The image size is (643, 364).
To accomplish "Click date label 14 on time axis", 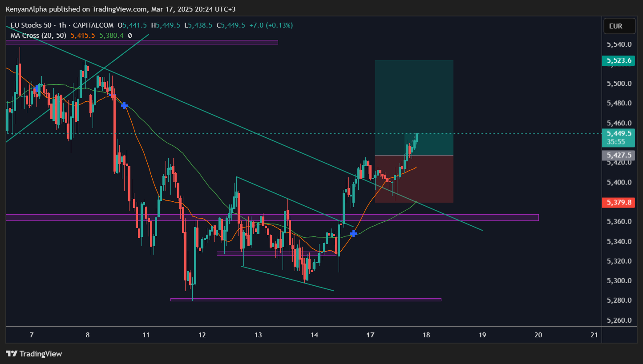I will (315, 335).
